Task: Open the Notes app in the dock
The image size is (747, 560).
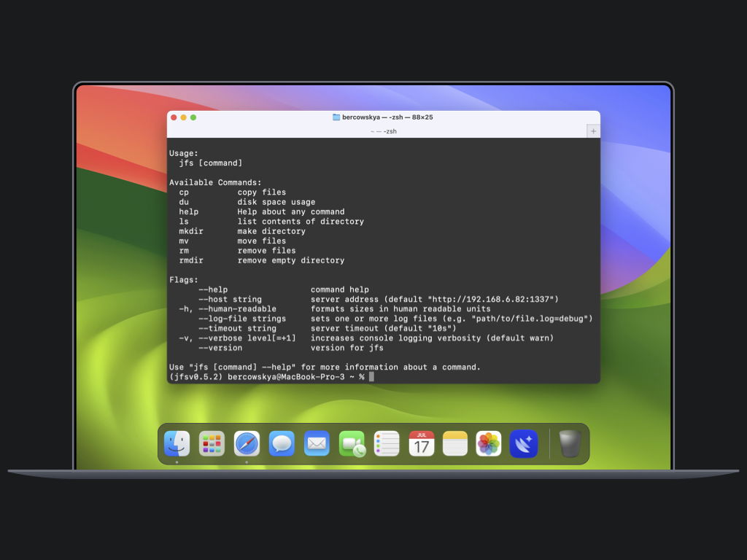Action: (455, 443)
